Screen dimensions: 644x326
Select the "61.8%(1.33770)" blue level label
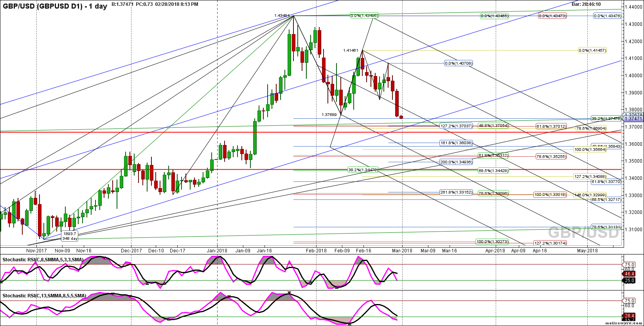point(606,181)
